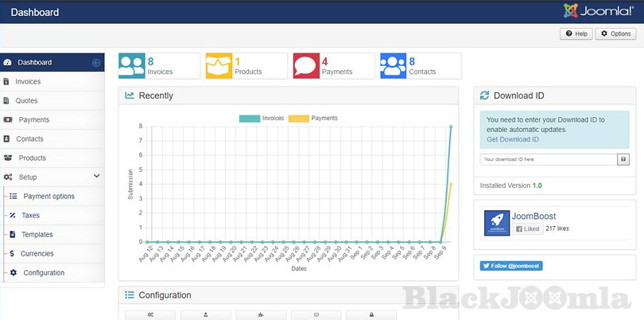Screen dimensions: 644x320
Task: Go to Quotes in the sidebar
Action: click(x=26, y=101)
